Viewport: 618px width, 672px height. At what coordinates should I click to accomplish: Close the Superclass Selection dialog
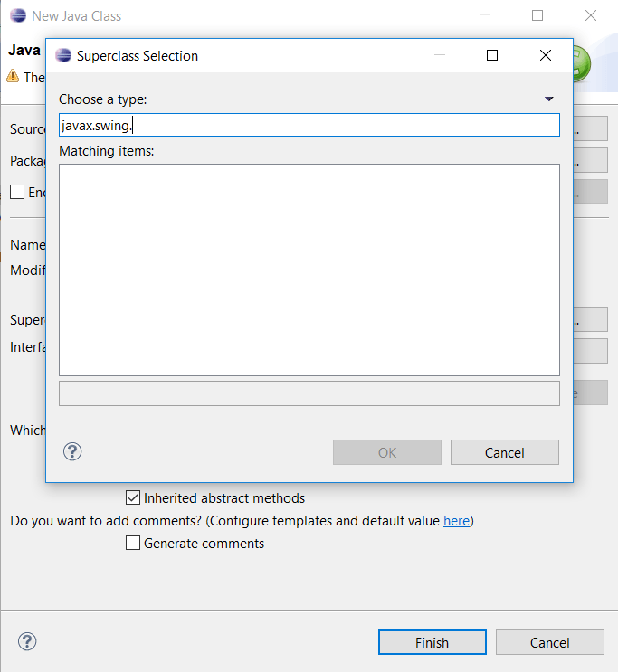[x=545, y=55]
